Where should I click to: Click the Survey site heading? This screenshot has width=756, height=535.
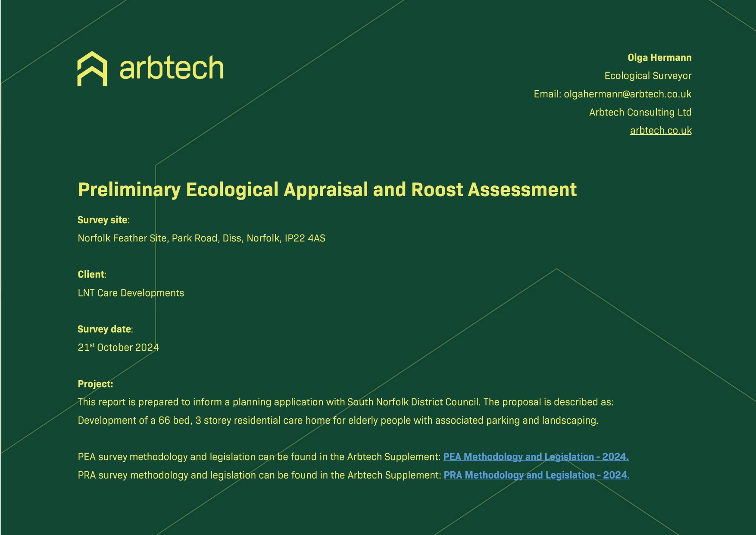pos(103,220)
